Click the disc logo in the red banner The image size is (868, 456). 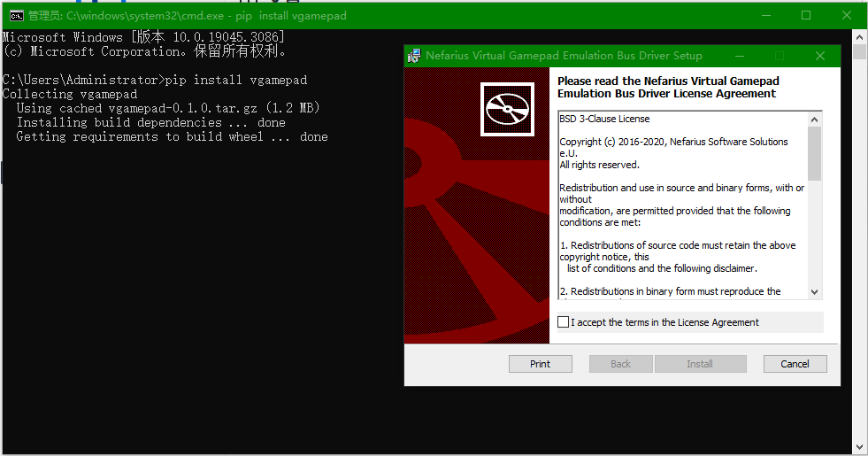click(507, 110)
